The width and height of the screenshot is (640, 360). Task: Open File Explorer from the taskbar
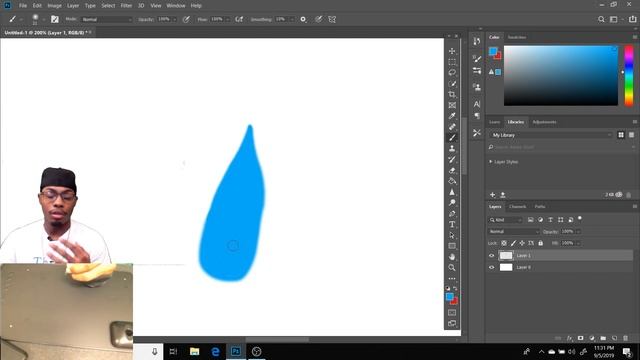[194, 351]
